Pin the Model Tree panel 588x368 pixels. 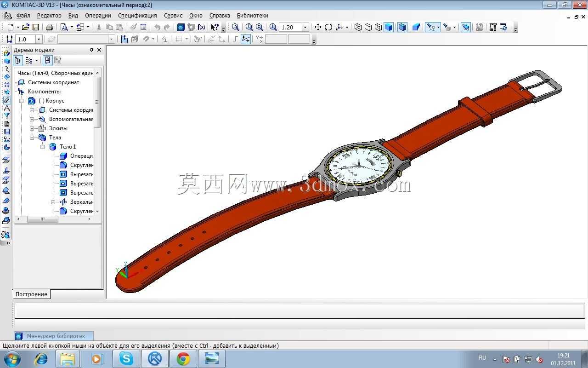(x=91, y=50)
